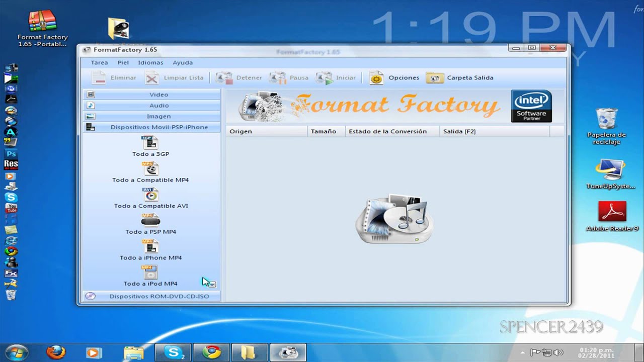The image size is (644, 362).
Task: Select the Todo a 3GP icon
Action: (x=150, y=142)
